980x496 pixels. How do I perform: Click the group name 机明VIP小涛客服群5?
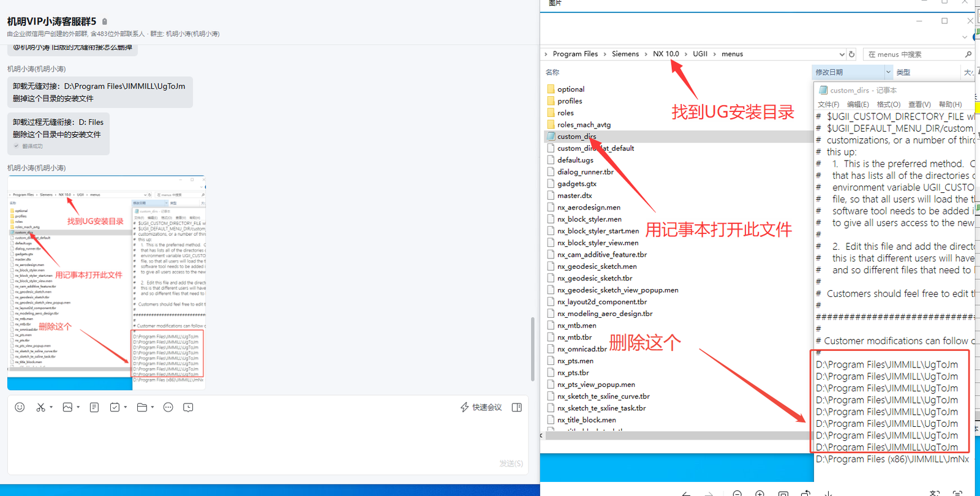coord(51,21)
